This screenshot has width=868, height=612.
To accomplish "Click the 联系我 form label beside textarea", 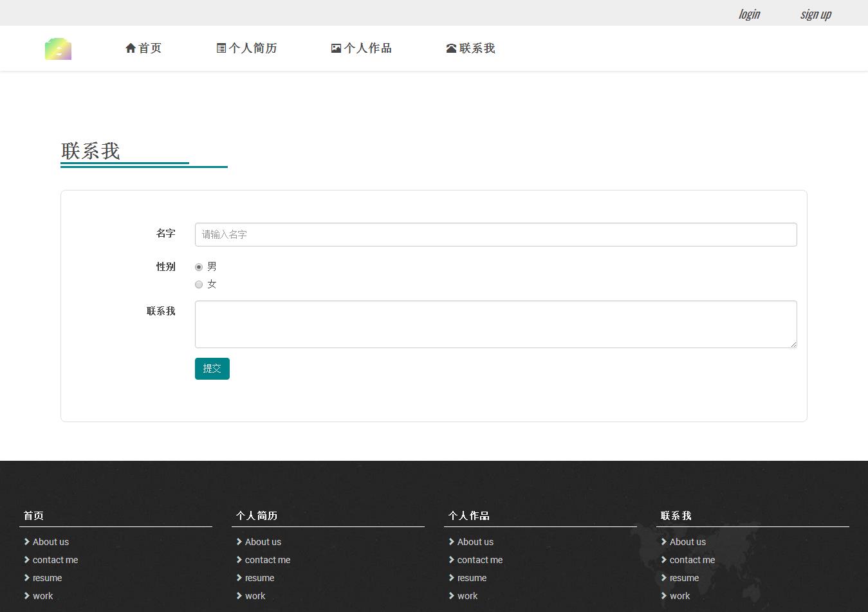I will [x=161, y=311].
